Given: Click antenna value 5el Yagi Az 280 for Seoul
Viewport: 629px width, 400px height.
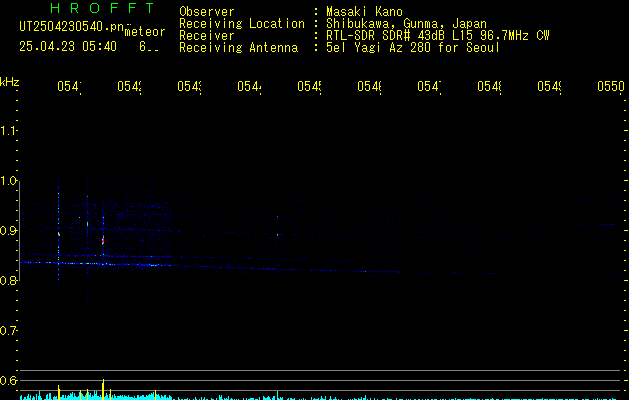Looking at the screenshot, I should click(x=413, y=48).
